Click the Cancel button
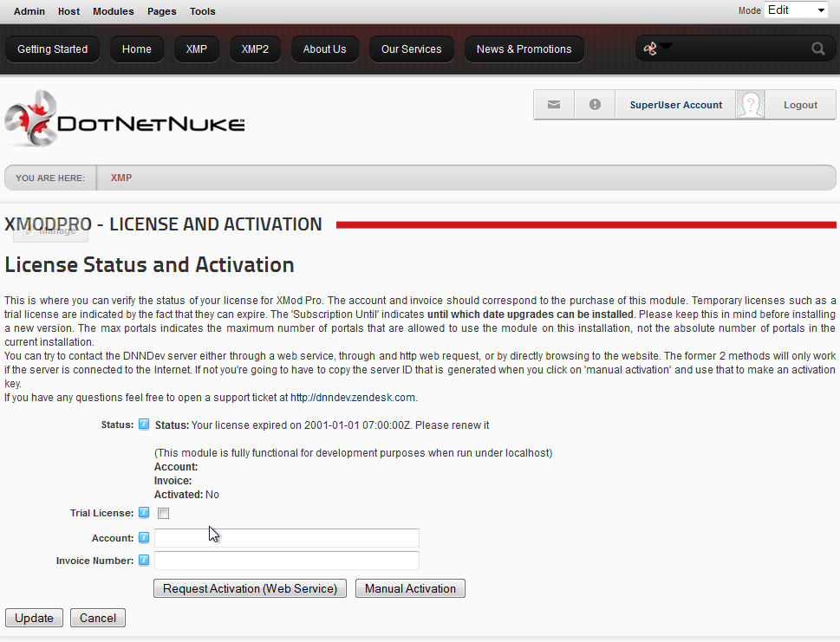Image resolution: width=840 pixels, height=642 pixels. click(98, 618)
